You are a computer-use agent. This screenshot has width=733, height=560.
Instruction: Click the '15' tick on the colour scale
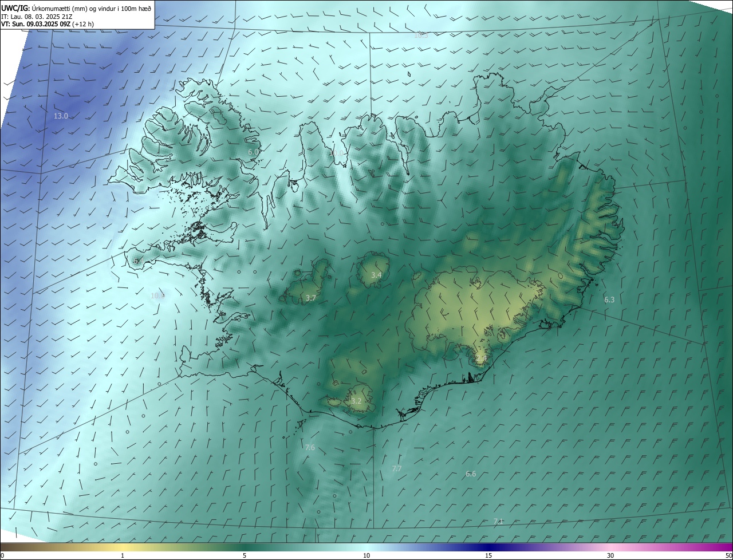488,555
